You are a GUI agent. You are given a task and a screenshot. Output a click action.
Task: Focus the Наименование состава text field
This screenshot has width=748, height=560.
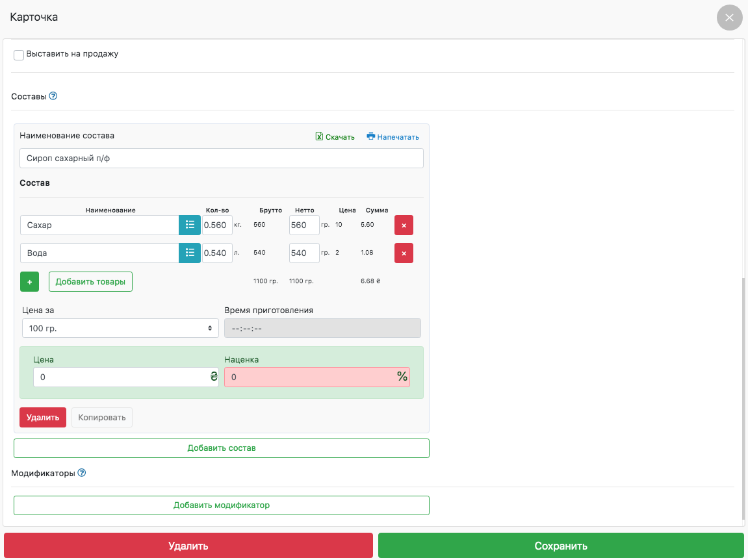(x=222, y=158)
